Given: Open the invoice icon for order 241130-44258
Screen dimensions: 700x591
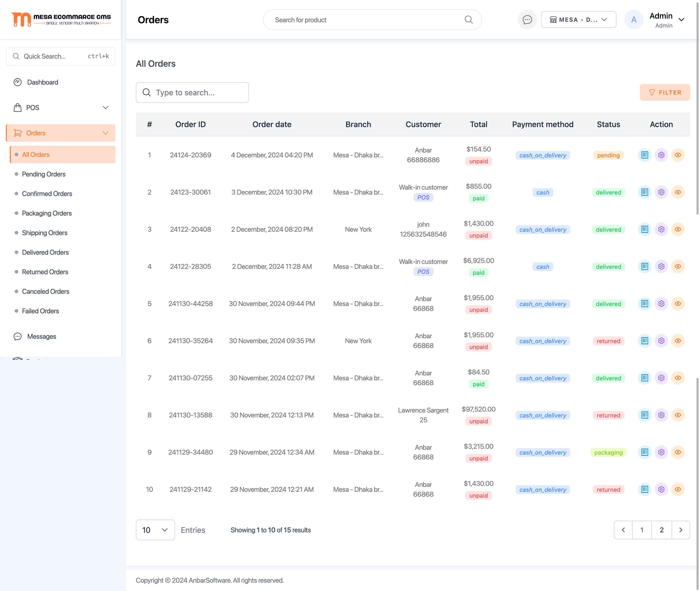Looking at the screenshot, I should coord(644,304).
